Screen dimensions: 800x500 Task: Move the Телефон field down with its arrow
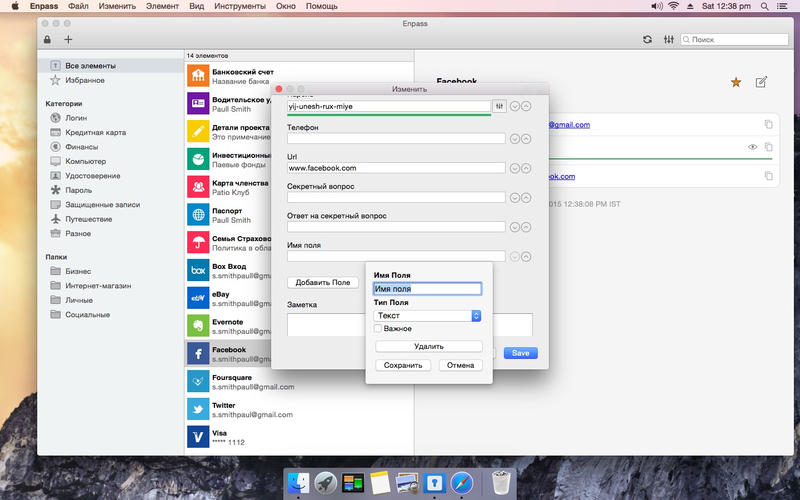(x=514, y=139)
